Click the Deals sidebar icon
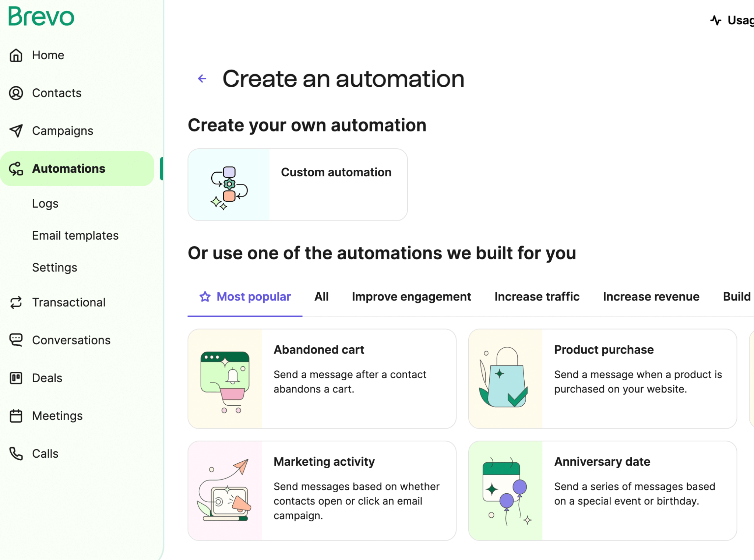 [x=16, y=377]
